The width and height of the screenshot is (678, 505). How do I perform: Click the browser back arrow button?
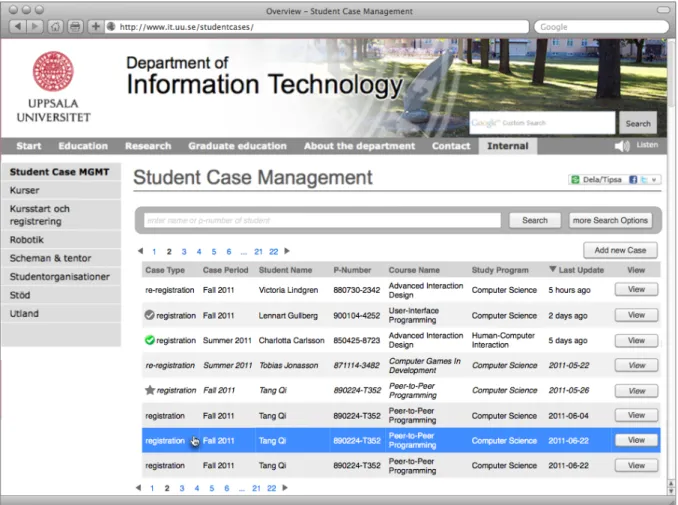(x=17, y=26)
